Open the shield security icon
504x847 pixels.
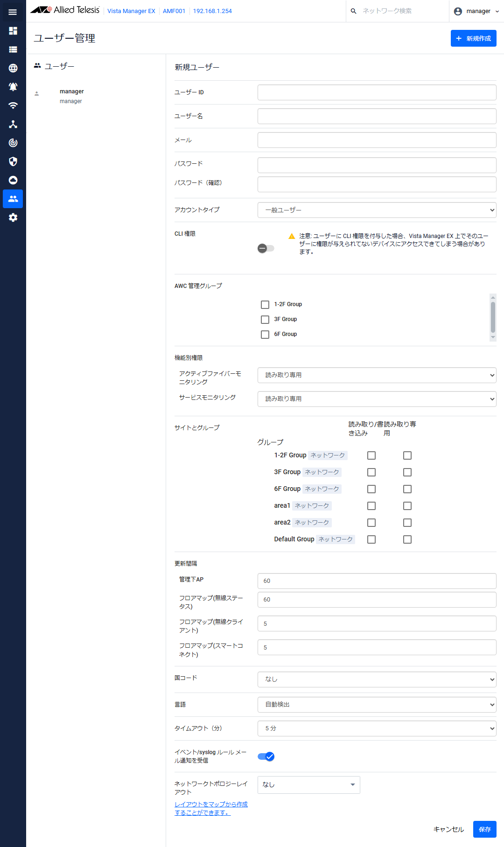click(13, 161)
